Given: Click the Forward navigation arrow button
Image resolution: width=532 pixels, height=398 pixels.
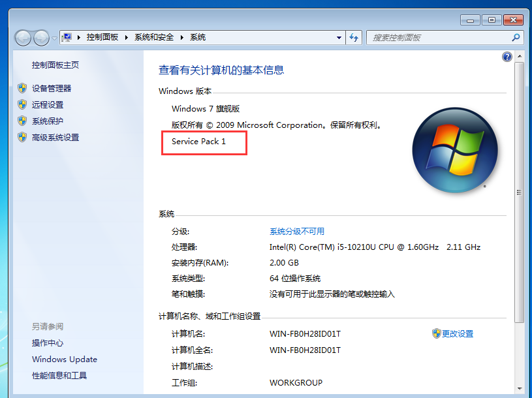Looking at the screenshot, I should point(41,38).
